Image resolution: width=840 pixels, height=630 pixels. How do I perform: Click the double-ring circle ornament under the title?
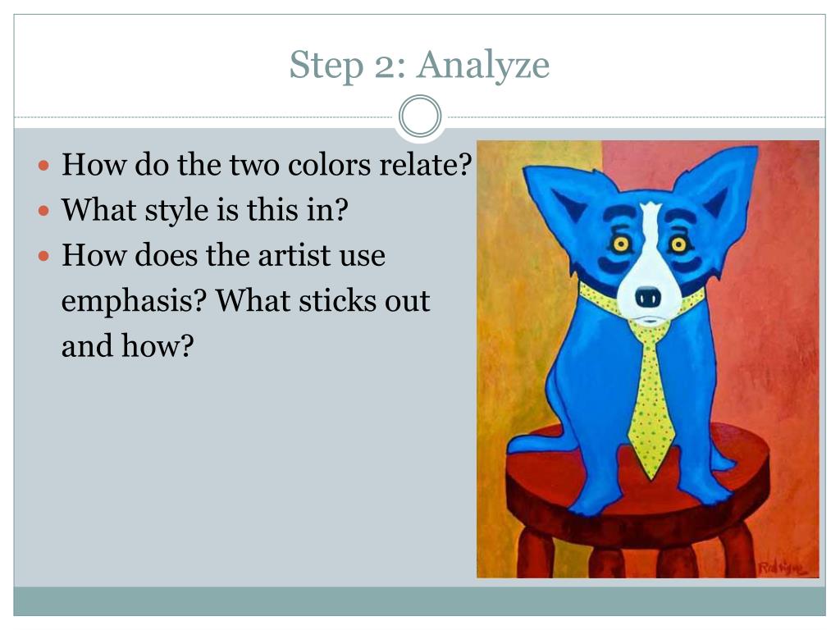click(420, 116)
